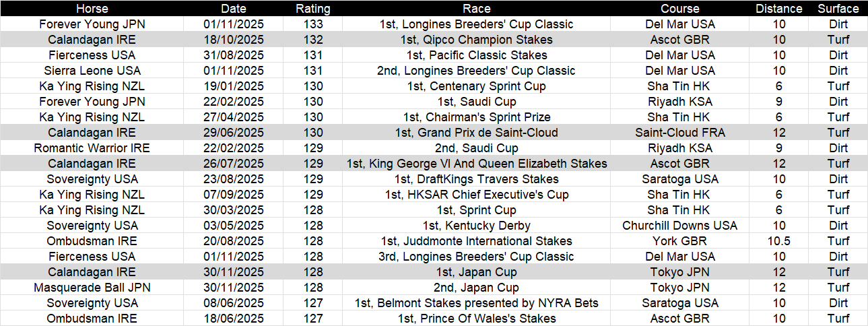Click the Churchill Downs USA course cell
Screen dimensions: 868x326
coord(679,226)
